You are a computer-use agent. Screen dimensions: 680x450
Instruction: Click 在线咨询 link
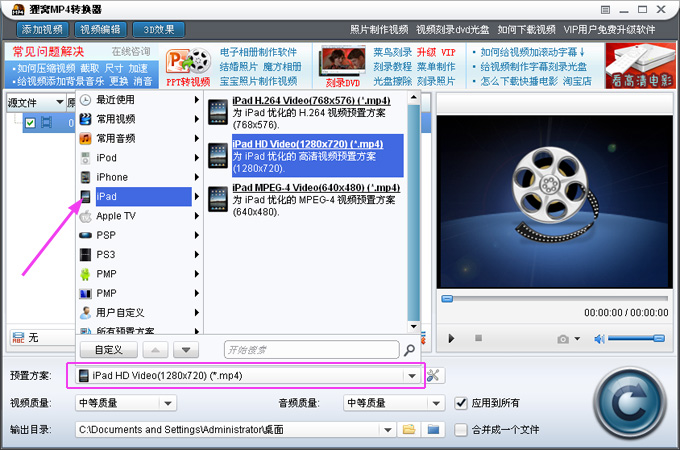pyautogui.click(x=131, y=52)
